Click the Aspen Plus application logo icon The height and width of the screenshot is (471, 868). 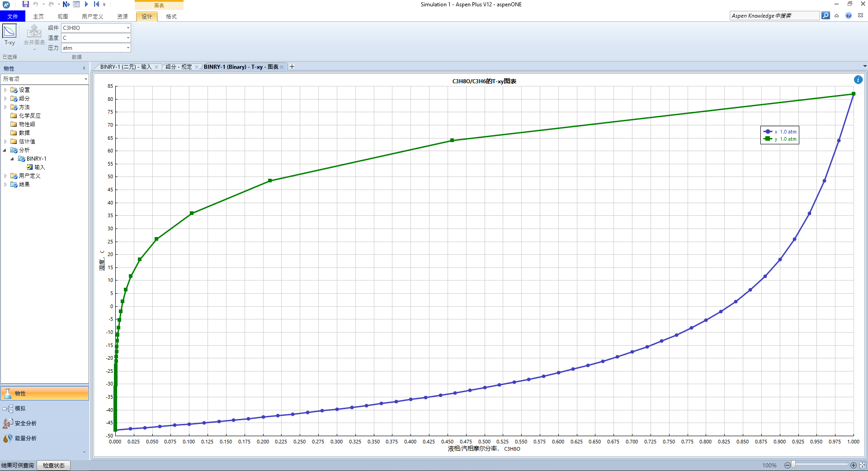click(x=6, y=5)
